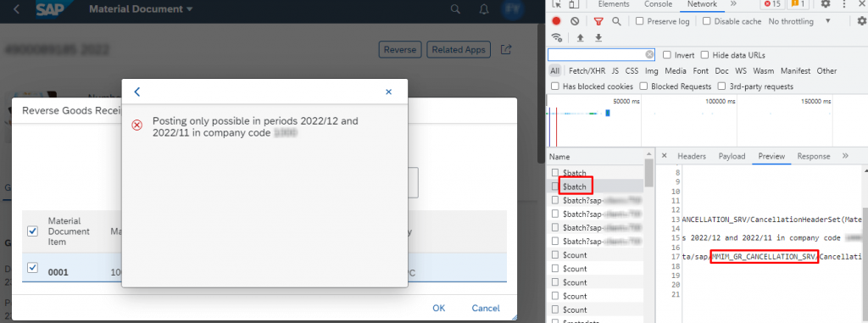This screenshot has height=323, width=868.
Task: Open the DevTools network search magnifier
Action: point(616,21)
